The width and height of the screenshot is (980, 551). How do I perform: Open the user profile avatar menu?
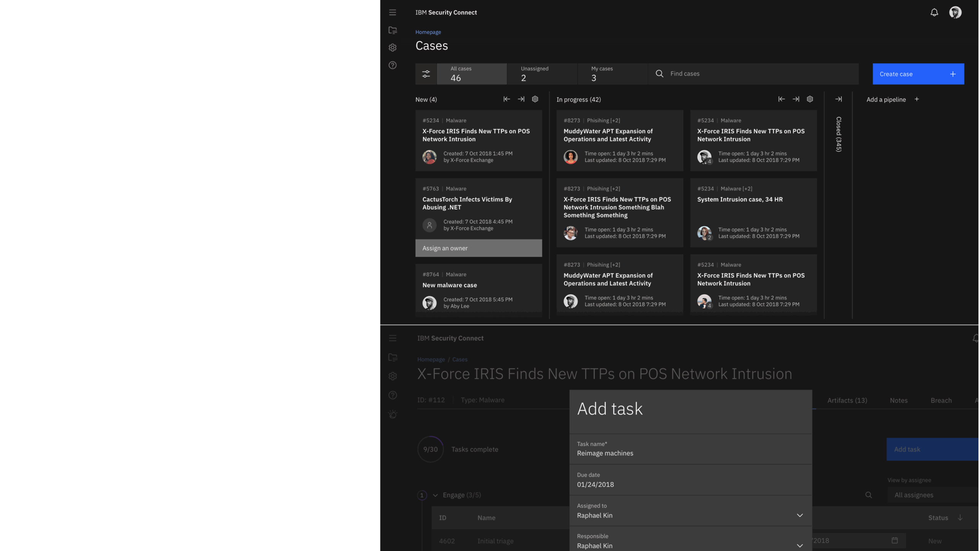pyautogui.click(x=955, y=13)
